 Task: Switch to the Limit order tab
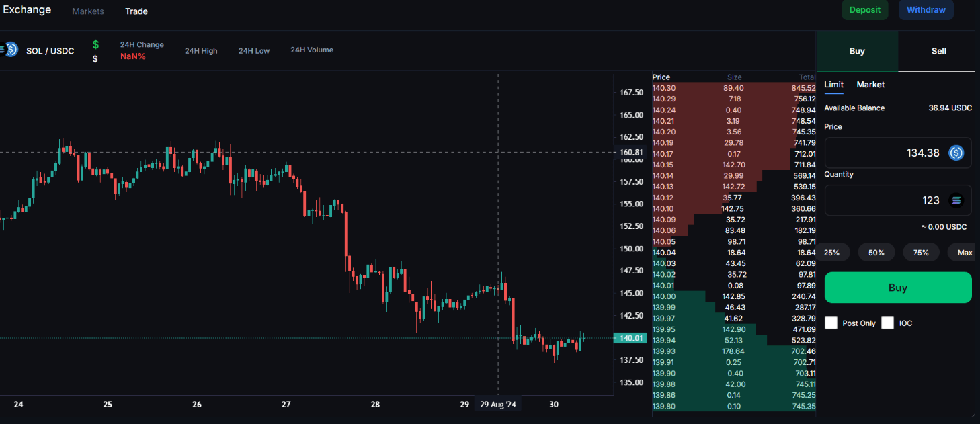click(833, 85)
